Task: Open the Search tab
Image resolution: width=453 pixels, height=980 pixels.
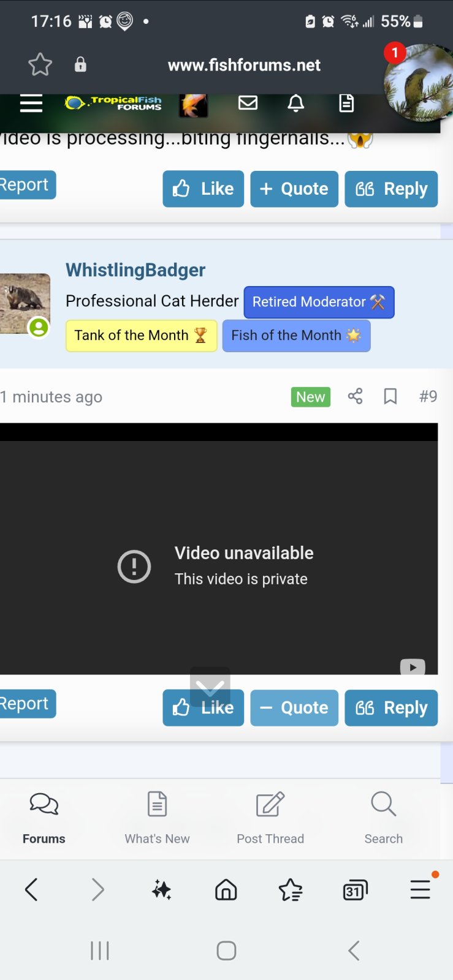Action: 384,818
